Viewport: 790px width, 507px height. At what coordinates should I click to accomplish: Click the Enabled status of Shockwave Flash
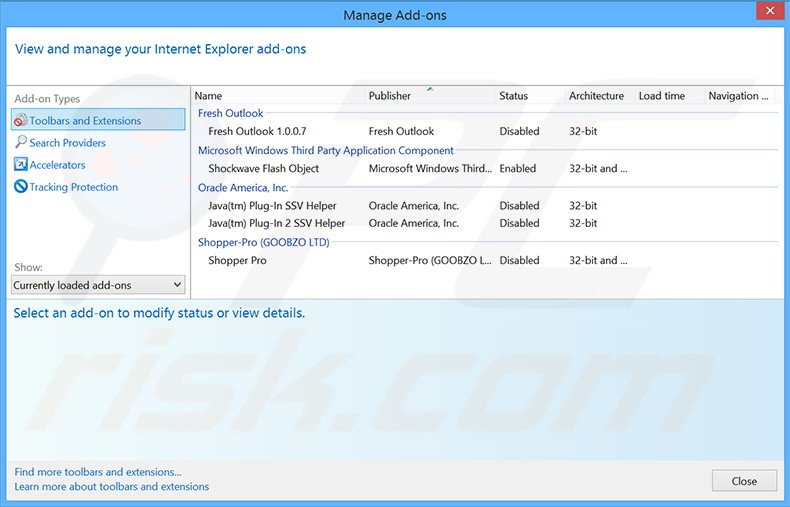tap(517, 169)
